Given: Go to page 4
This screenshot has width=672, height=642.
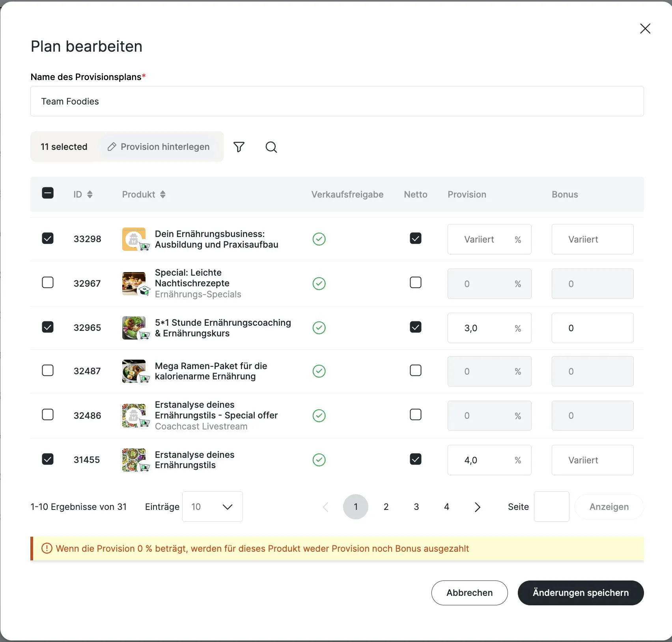Looking at the screenshot, I should pyautogui.click(x=446, y=507).
